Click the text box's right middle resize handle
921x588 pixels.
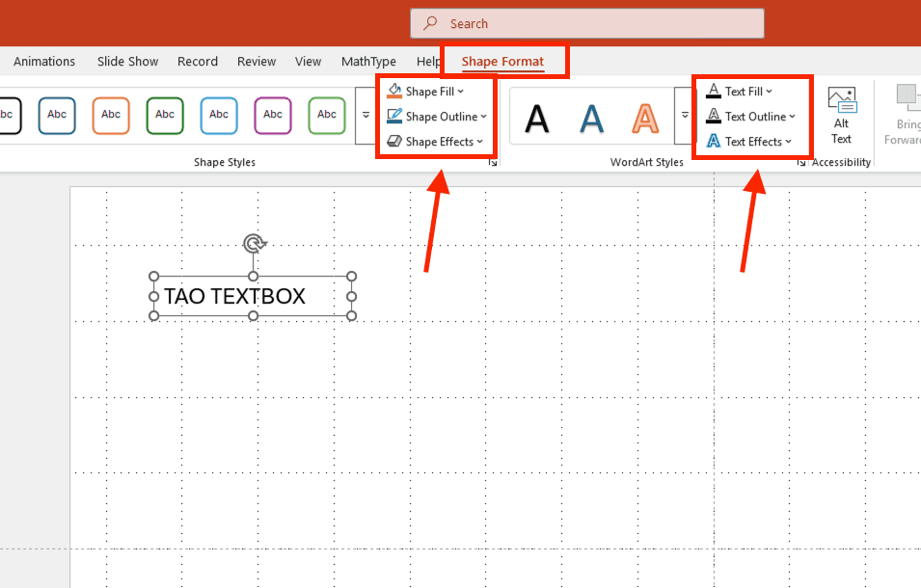pyautogui.click(x=351, y=296)
